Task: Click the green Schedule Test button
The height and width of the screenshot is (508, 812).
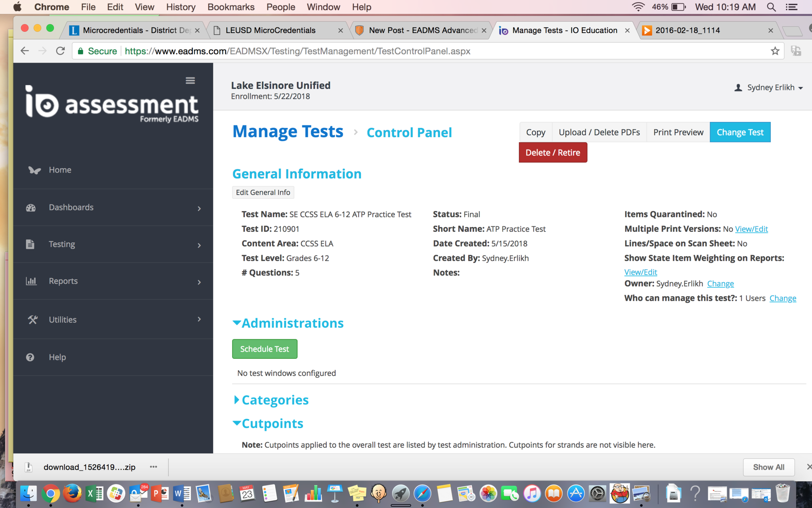Action: pos(264,349)
